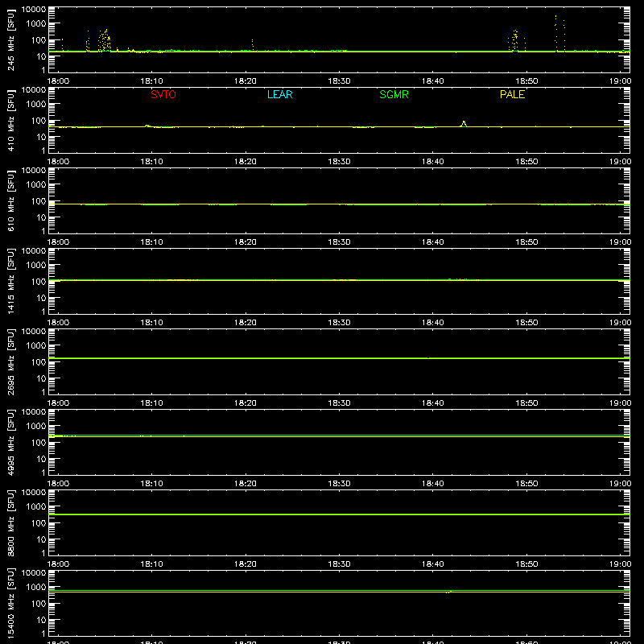Screen dimensions: 644x644
Task: Select the 245 MHz [SFU] axis title
Action: pos(10,39)
